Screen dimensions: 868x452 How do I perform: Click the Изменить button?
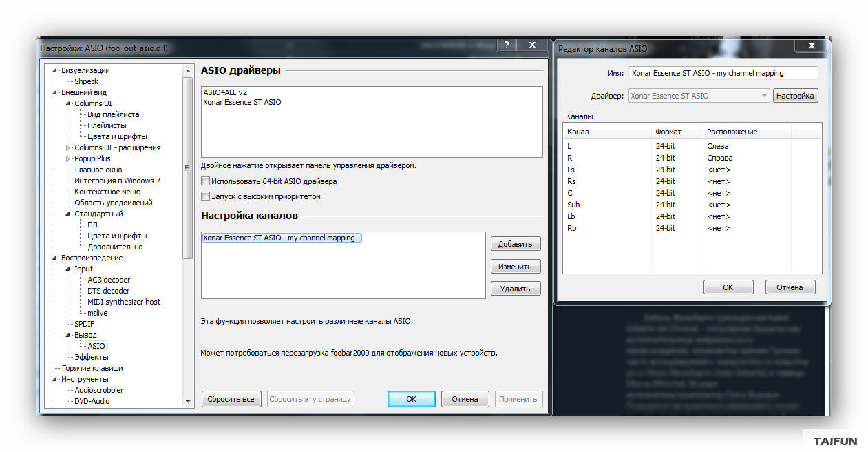click(x=516, y=267)
